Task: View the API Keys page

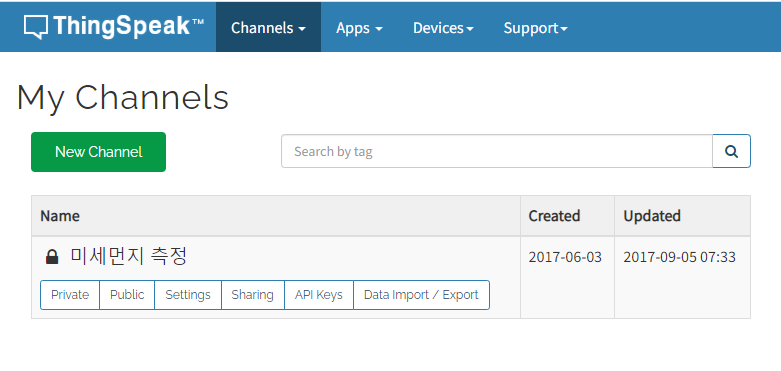Action: point(319,295)
